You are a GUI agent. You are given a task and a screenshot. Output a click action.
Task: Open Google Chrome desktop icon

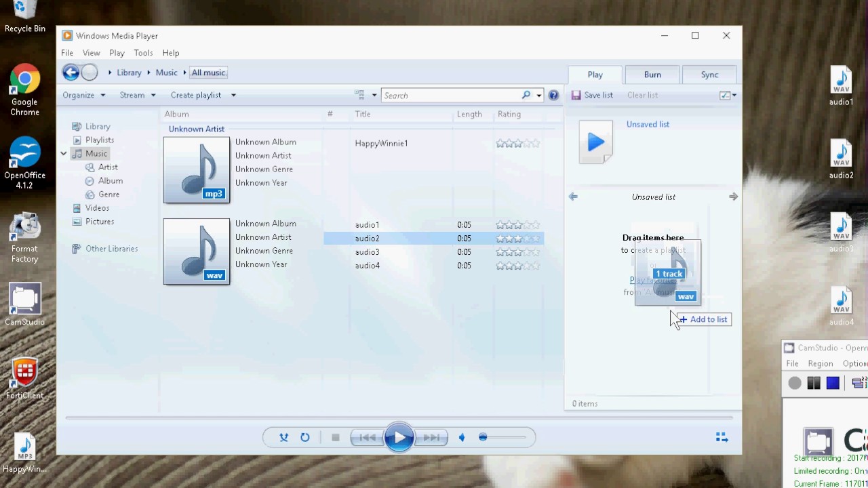click(24, 91)
